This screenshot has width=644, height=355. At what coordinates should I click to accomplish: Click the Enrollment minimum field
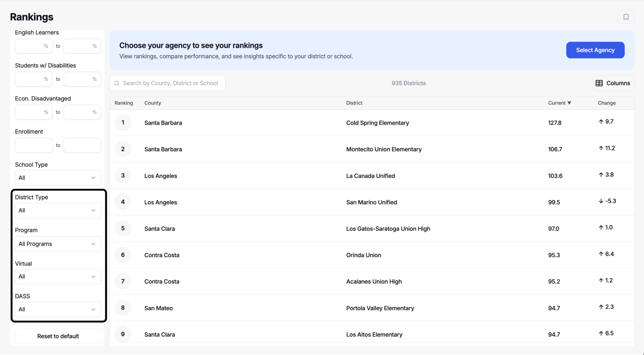34,145
